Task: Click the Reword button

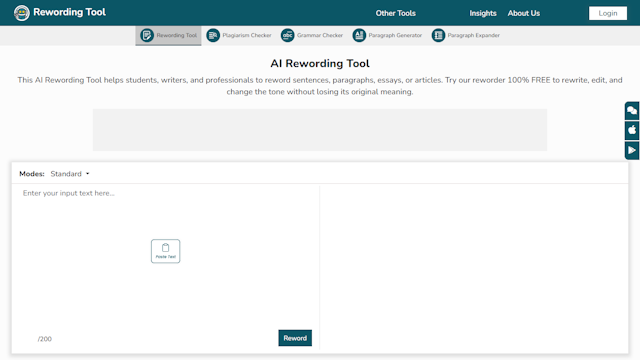Action: (295, 338)
